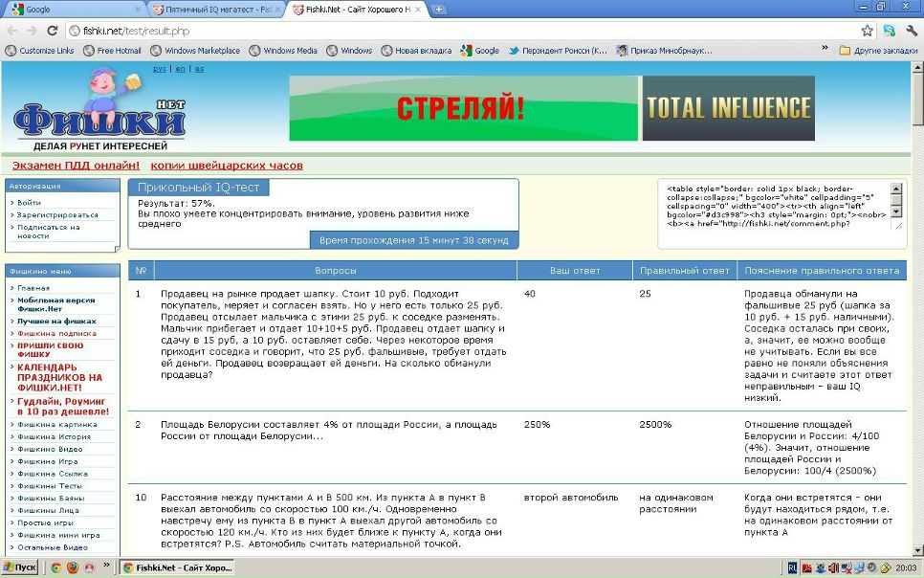
Task: Click the bookmark star icon in address bar
Action: (x=867, y=31)
